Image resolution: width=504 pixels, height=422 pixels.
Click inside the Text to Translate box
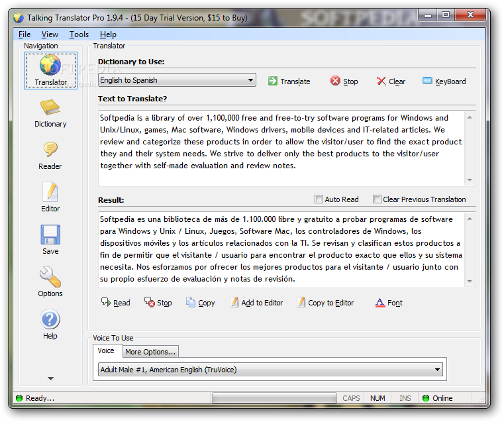click(281, 148)
